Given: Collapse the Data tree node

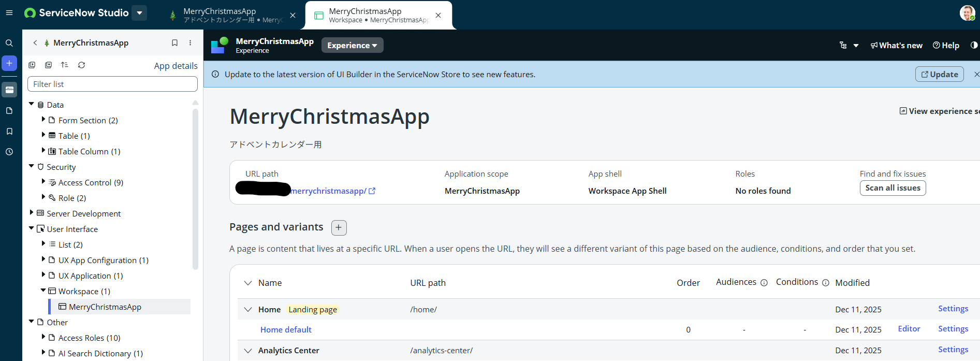Looking at the screenshot, I should pyautogui.click(x=32, y=104).
